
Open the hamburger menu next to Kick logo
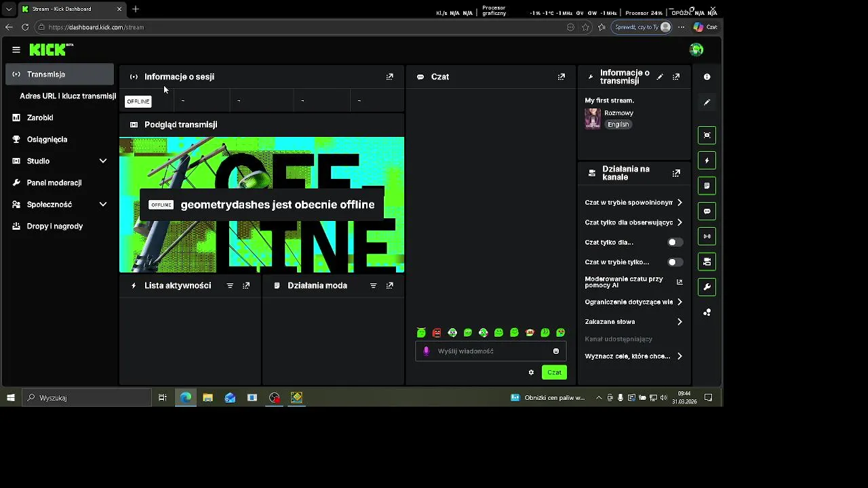[16, 49]
